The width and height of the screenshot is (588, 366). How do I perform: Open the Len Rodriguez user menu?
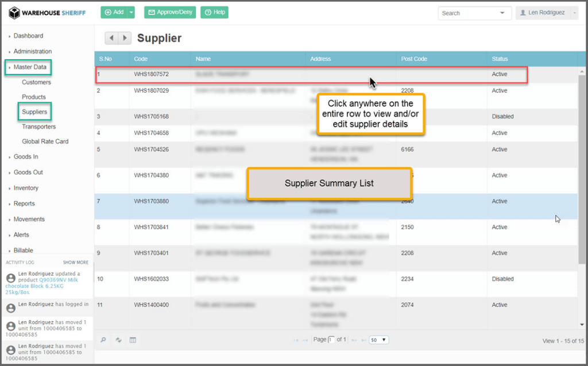[547, 13]
